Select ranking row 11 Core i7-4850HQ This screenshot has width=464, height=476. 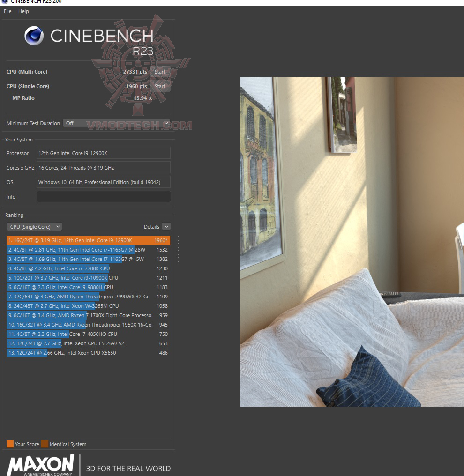(x=88, y=334)
